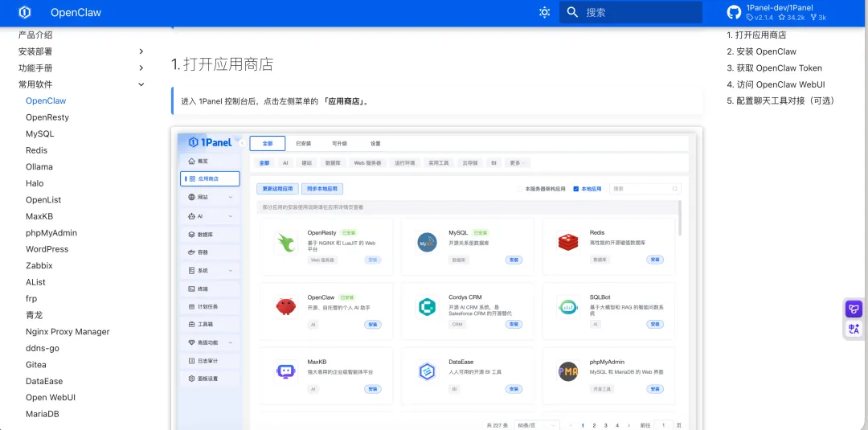Select 青龙 in the left navigation list
Viewport: 868px width, 430px height.
tap(34, 315)
